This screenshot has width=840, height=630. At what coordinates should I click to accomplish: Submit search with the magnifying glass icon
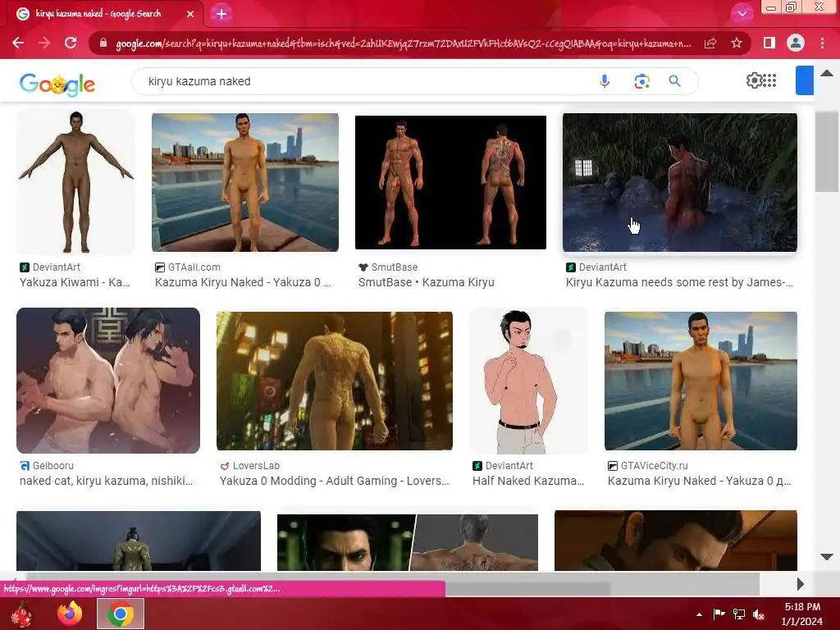[x=674, y=81]
